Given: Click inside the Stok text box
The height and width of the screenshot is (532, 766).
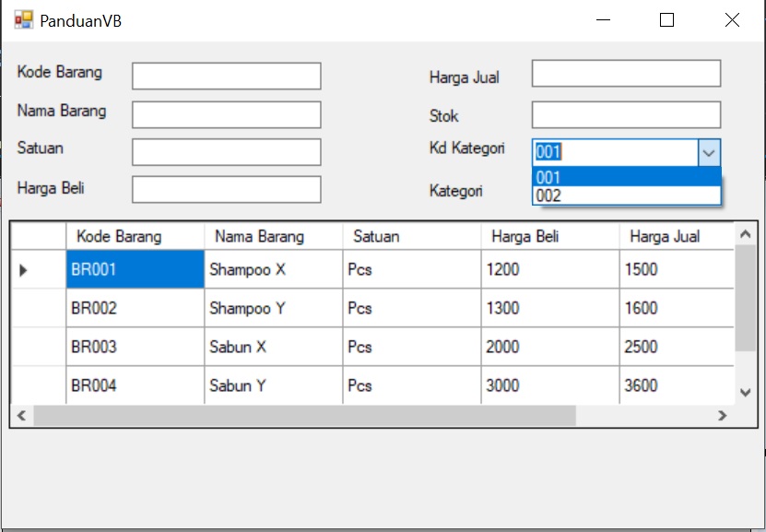Looking at the screenshot, I should click(x=625, y=114).
